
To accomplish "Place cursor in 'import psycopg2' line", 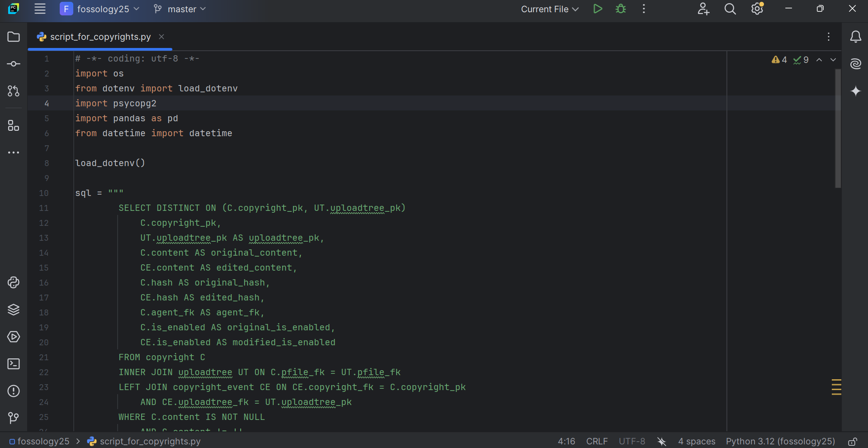I will pos(116,103).
